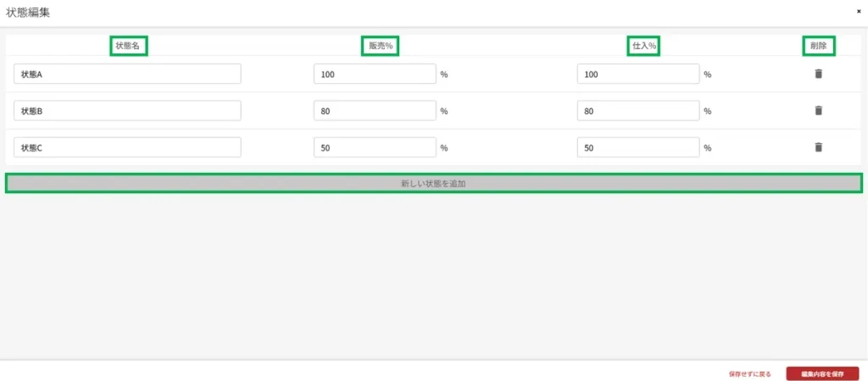Click the 保存せずに戻る link

(749, 373)
